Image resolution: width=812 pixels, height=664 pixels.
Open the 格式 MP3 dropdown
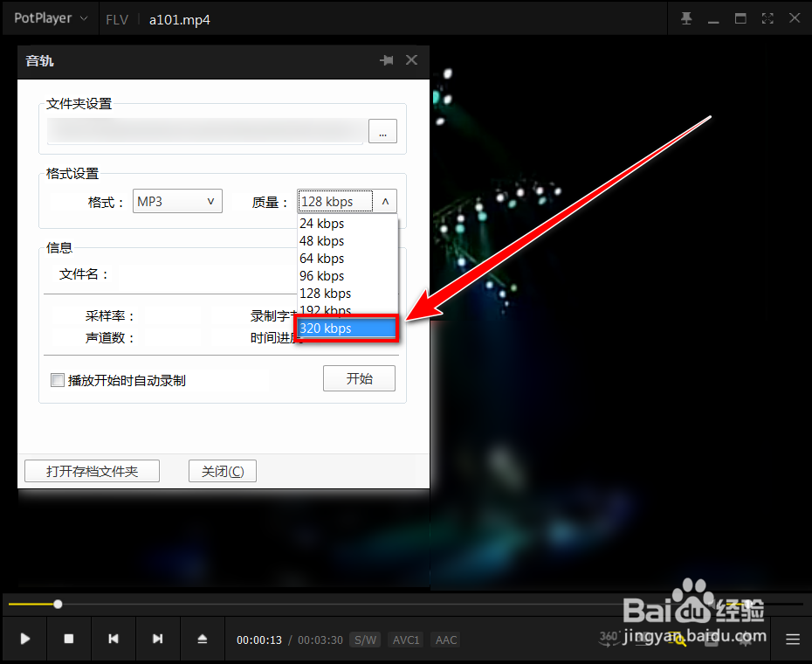click(177, 201)
